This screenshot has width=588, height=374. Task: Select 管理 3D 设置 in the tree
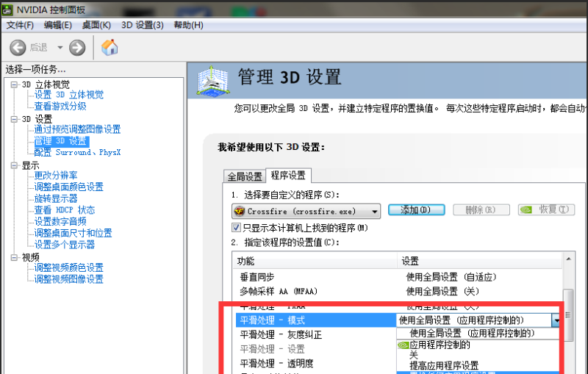tap(62, 141)
